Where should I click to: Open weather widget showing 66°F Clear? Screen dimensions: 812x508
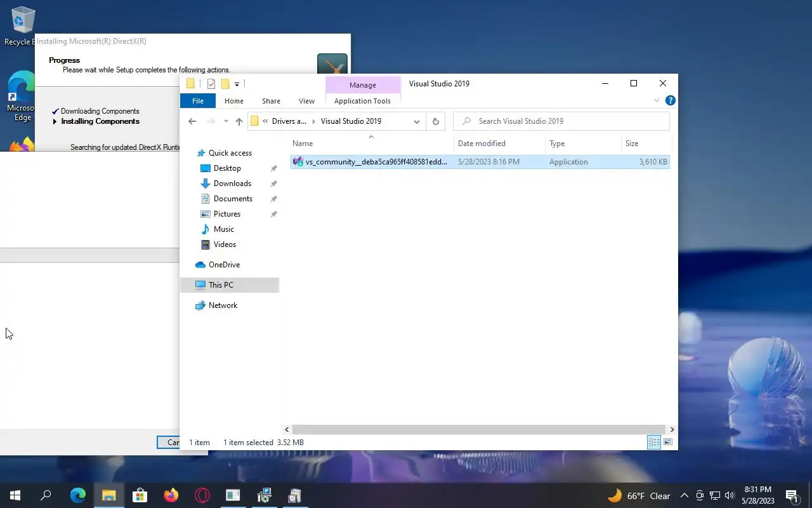(x=639, y=496)
